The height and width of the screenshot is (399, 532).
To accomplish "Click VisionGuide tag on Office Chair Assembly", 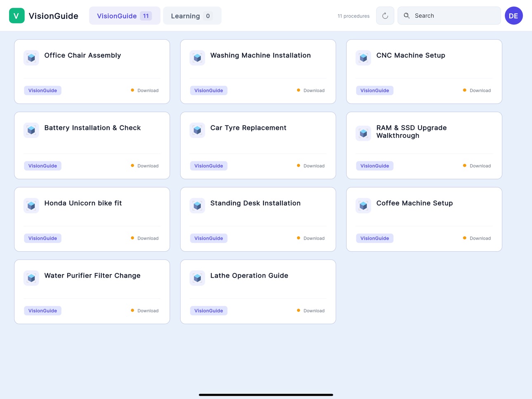I will (42, 90).
